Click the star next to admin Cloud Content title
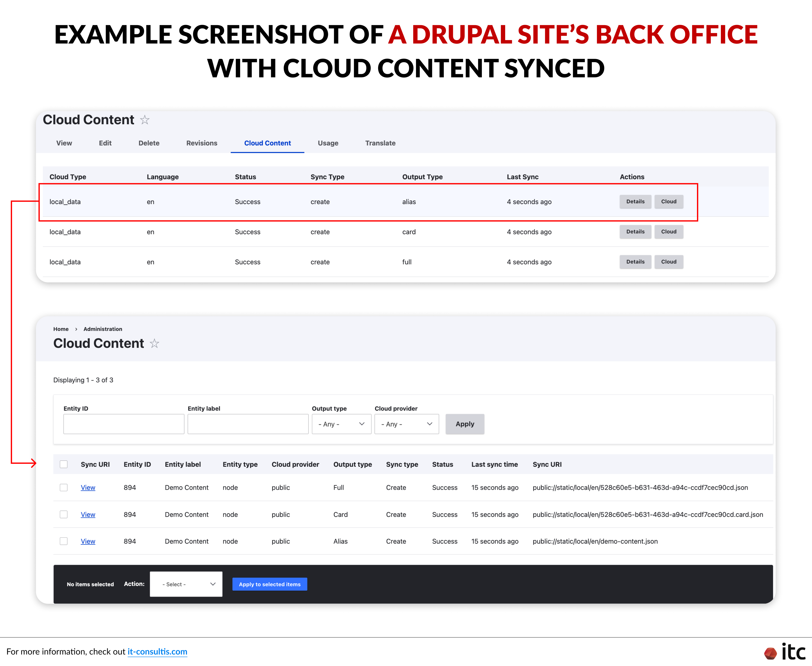The width and height of the screenshot is (812, 666). tap(155, 344)
